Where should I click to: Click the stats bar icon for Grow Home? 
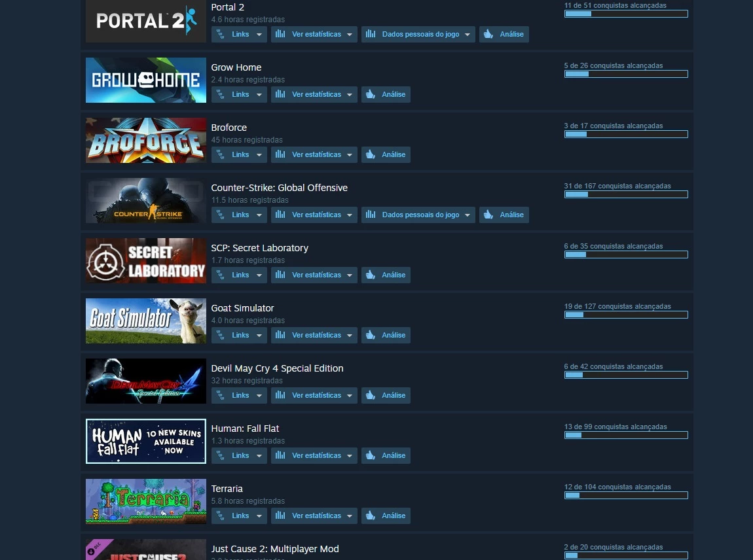[280, 94]
